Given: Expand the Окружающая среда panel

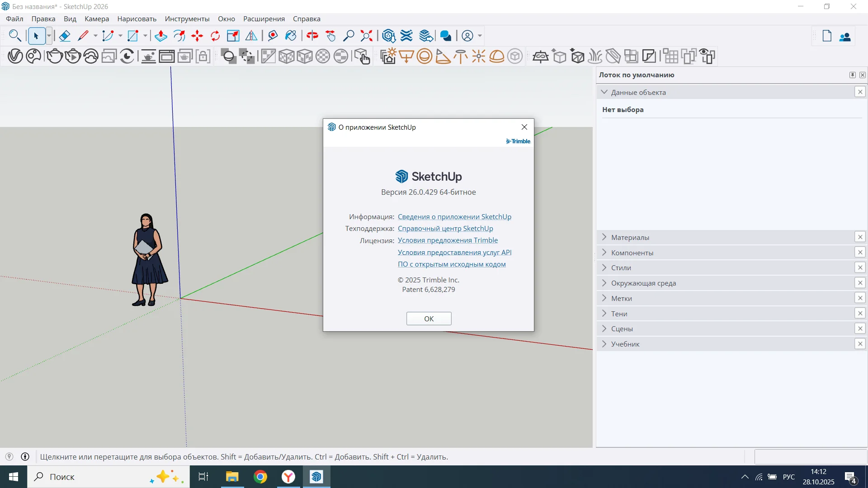Looking at the screenshot, I should (x=604, y=283).
